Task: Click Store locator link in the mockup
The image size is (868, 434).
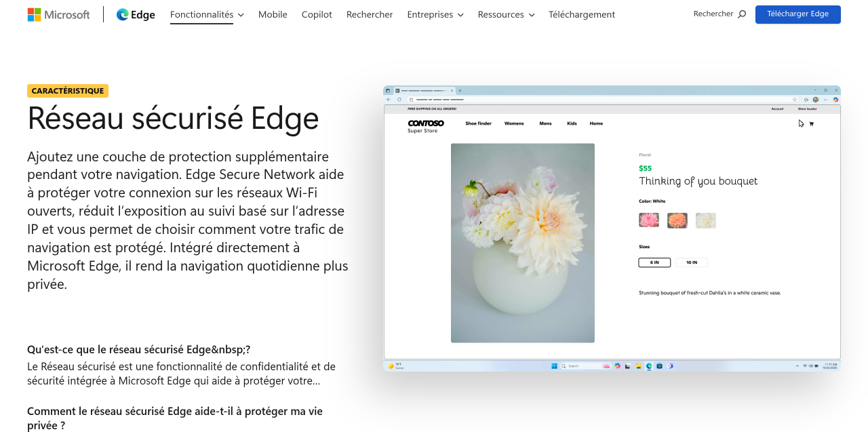Action: 807,108
